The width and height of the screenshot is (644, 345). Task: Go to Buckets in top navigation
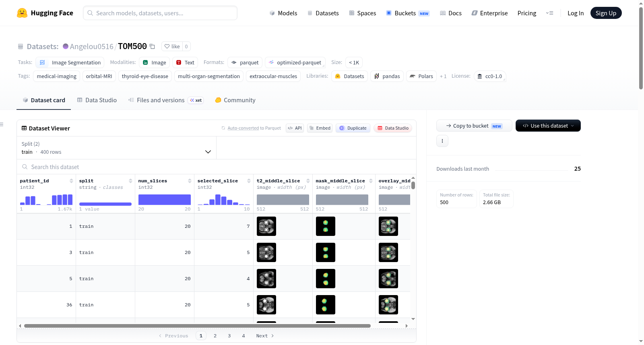[x=408, y=13]
